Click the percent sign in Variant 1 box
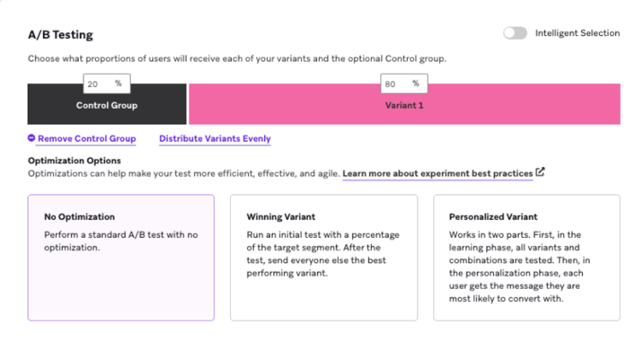 pyautogui.click(x=416, y=83)
